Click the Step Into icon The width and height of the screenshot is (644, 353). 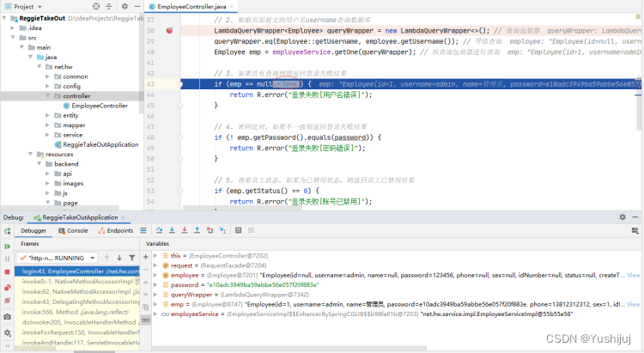[x=172, y=230]
